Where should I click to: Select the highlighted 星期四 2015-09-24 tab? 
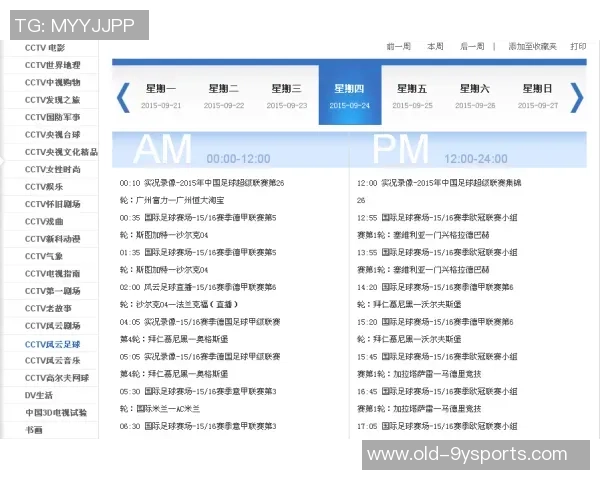349,95
